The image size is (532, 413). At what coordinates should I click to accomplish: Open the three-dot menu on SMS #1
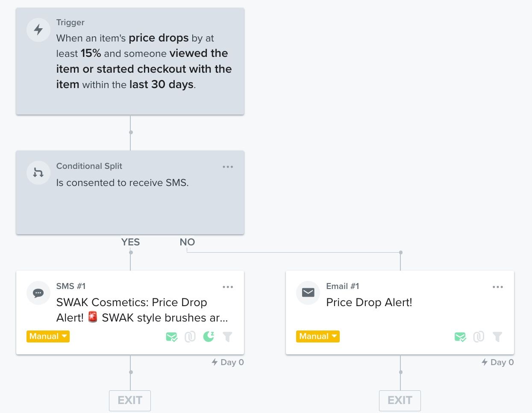(x=228, y=287)
